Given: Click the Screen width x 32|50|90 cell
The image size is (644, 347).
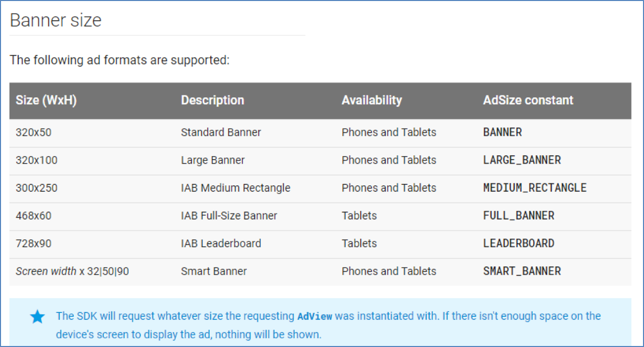Looking at the screenshot, I should coord(72,271).
